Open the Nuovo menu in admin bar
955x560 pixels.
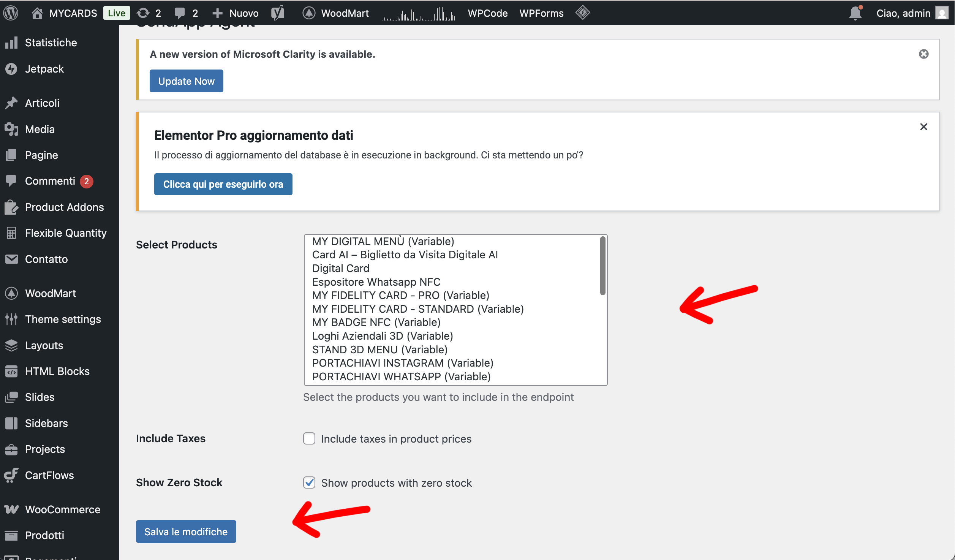click(x=236, y=13)
